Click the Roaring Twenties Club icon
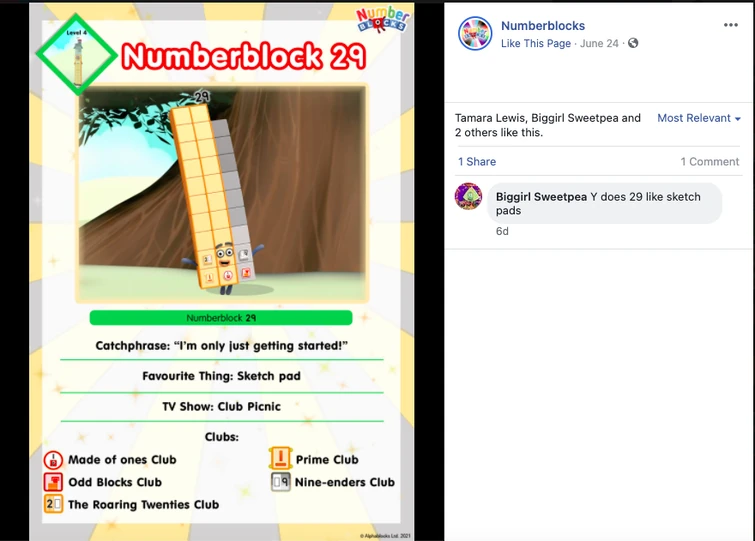755x541 pixels. 53,504
